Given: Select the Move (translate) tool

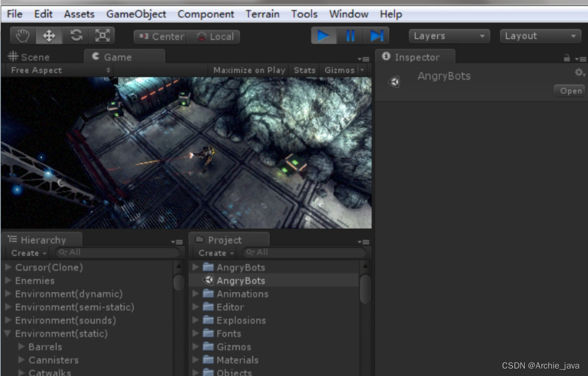Looking at the screenshot, I should (x=49, y=36).
